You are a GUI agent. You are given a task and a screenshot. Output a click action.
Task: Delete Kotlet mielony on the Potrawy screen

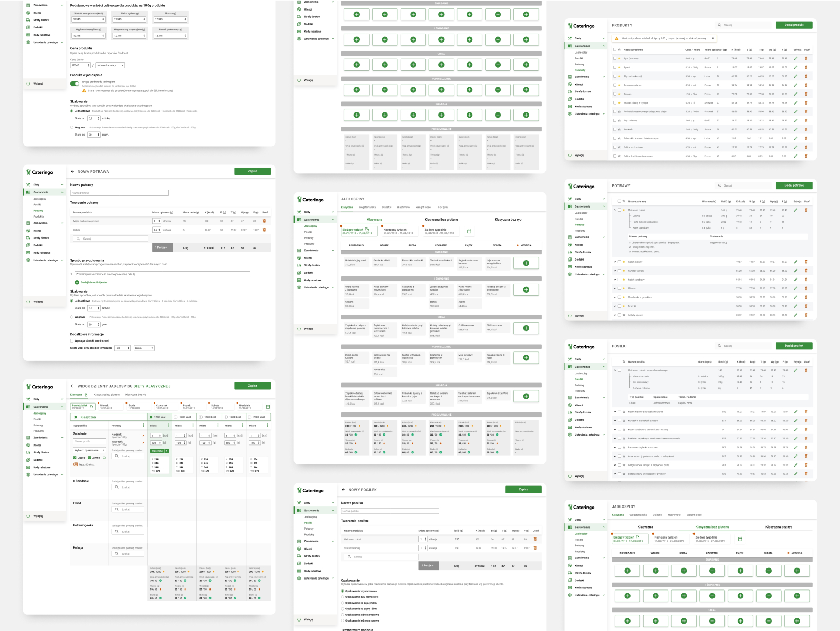point(806,262)
